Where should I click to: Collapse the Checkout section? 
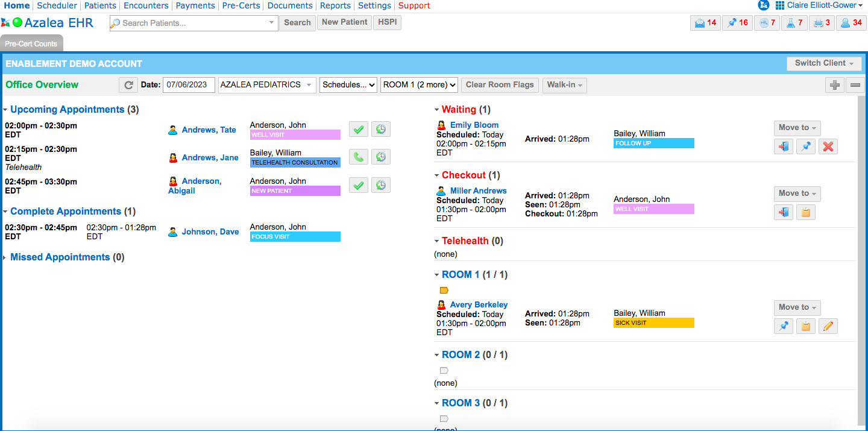tap(437, 175)
